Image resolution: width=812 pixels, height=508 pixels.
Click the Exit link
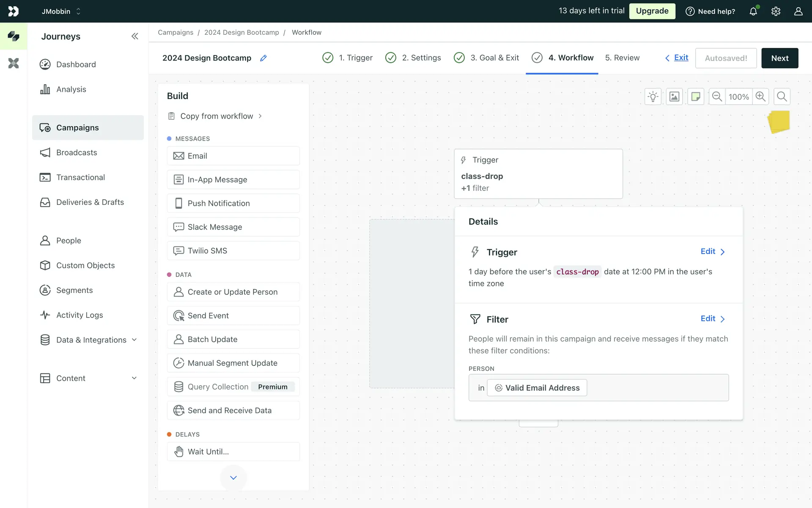[680, 58]
